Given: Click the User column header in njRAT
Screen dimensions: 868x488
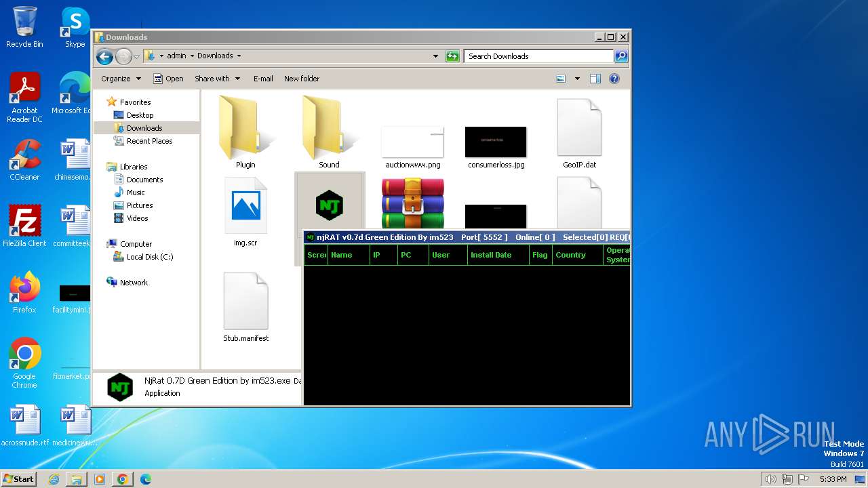Looking at the screenshot, I should point(448,255).
